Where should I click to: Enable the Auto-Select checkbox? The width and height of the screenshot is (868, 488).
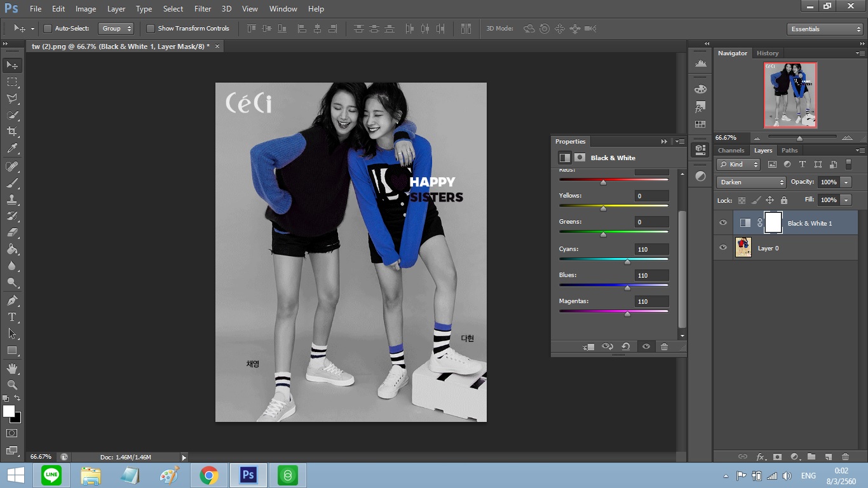48,29
